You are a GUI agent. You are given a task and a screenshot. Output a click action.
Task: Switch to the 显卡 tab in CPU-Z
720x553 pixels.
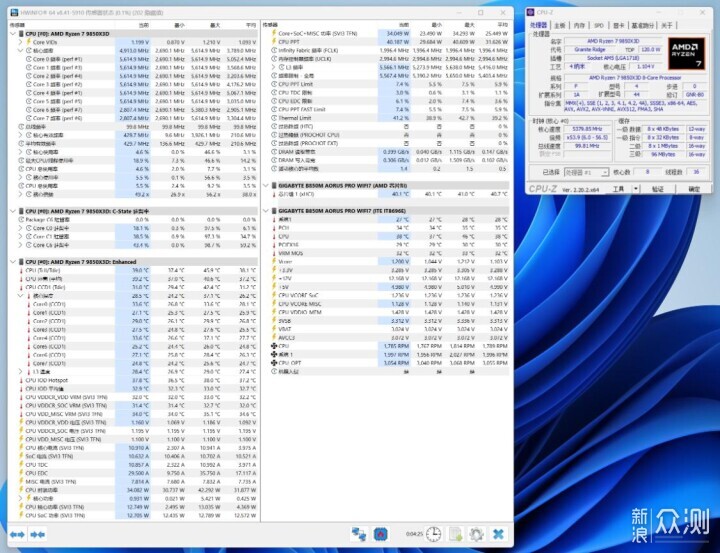pyautogui.click(x=619, y=25)
